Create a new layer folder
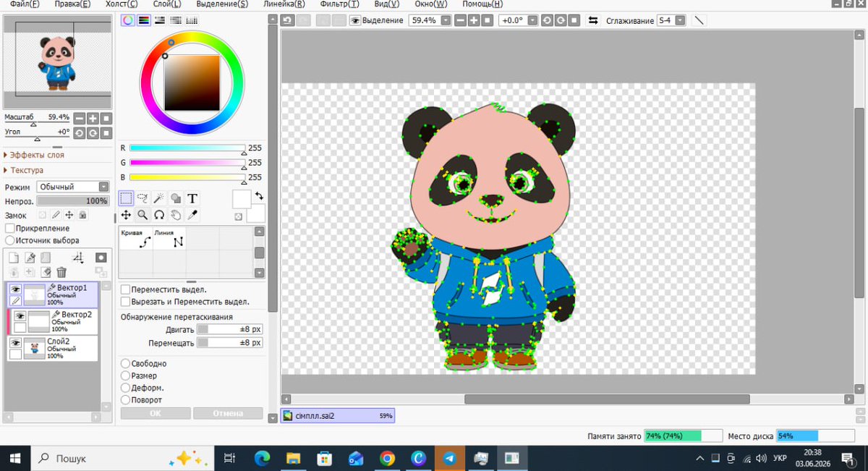The image size is (868, 471). click(x=46, y=258)
